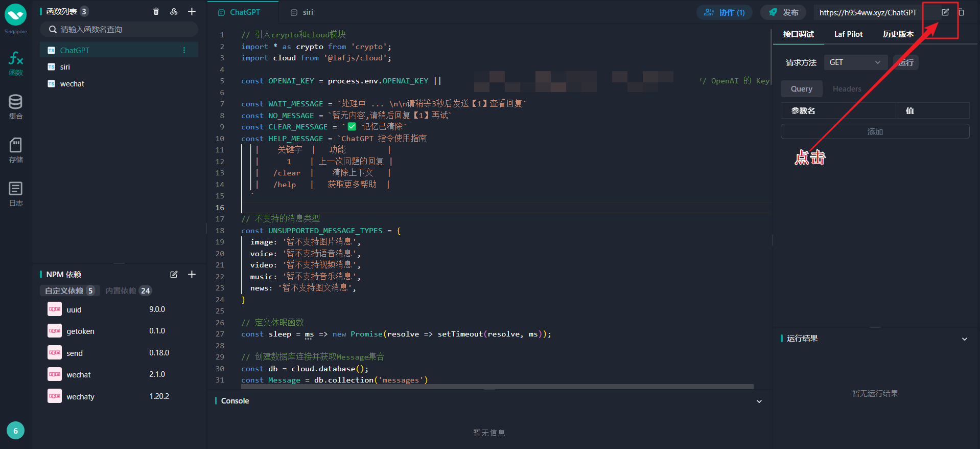The height and width of the screenshot is (449, 980).
Task: Switch to 内置依赖 dependency tab
Action: (128, 290)
